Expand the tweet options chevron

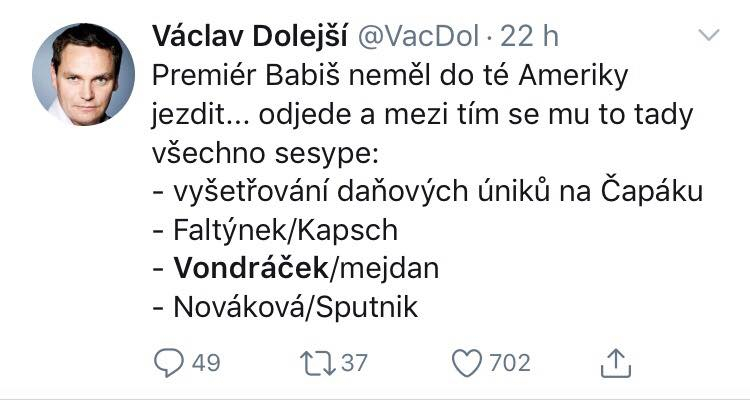pyautogui.click(x=708, y=35)
